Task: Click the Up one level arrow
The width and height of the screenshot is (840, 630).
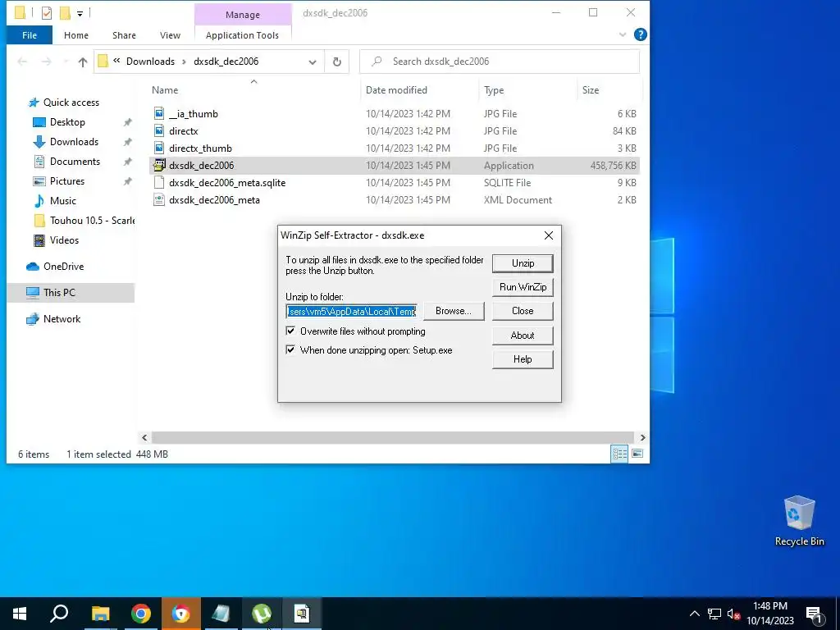Action: point(83,62)
